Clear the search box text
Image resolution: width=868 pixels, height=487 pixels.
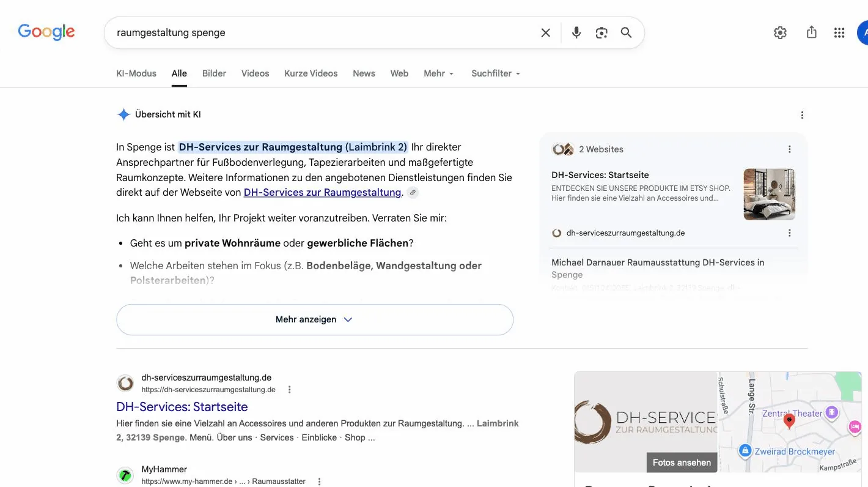(546, 32)
